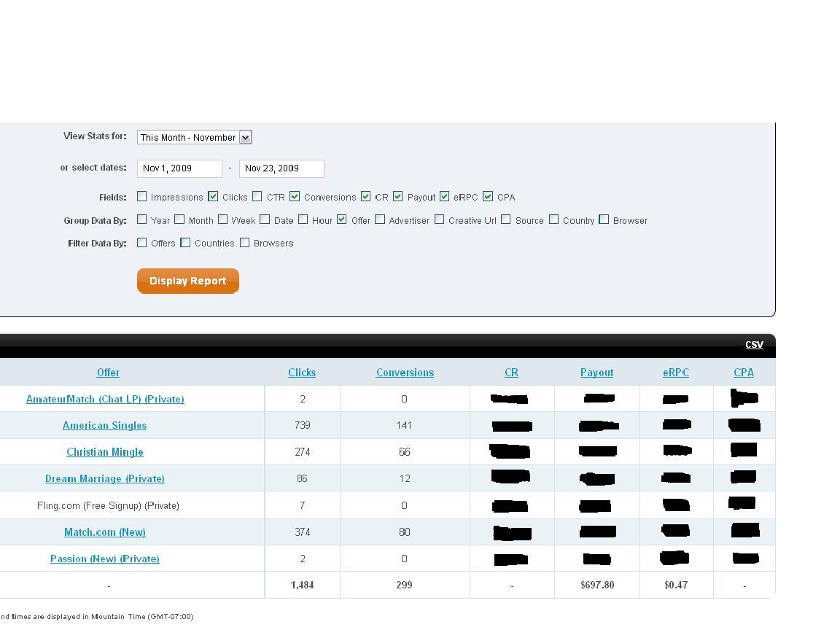Uncheck the Payout field checkbox

[398, 197]
